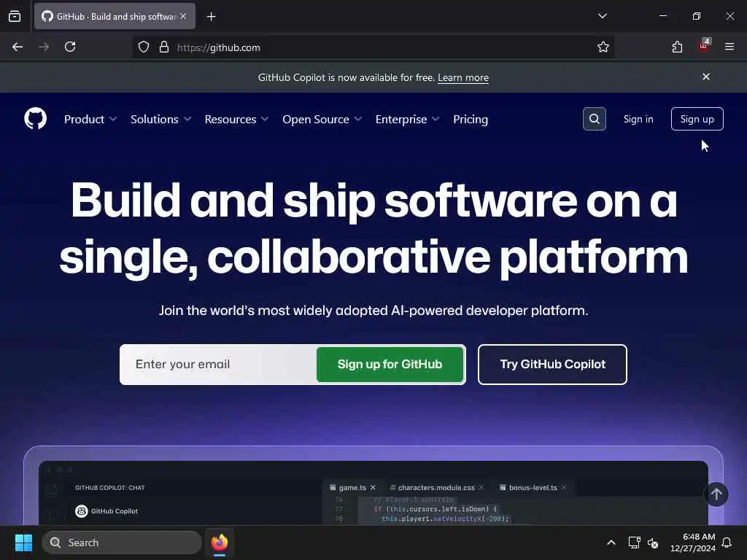Open the Windows Start menu
This screenshot has width=747, height=560.
[x=23, y=542]
